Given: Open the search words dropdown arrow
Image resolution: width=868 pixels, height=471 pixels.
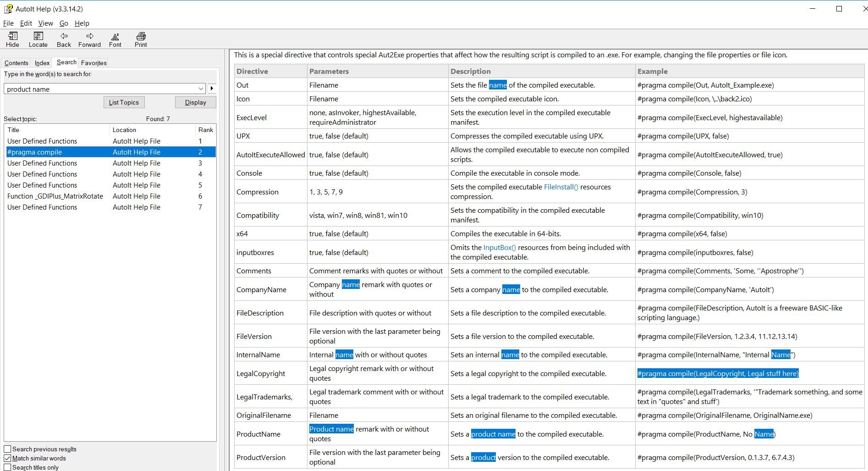Looking at the screenshot, I should point(201,89).
